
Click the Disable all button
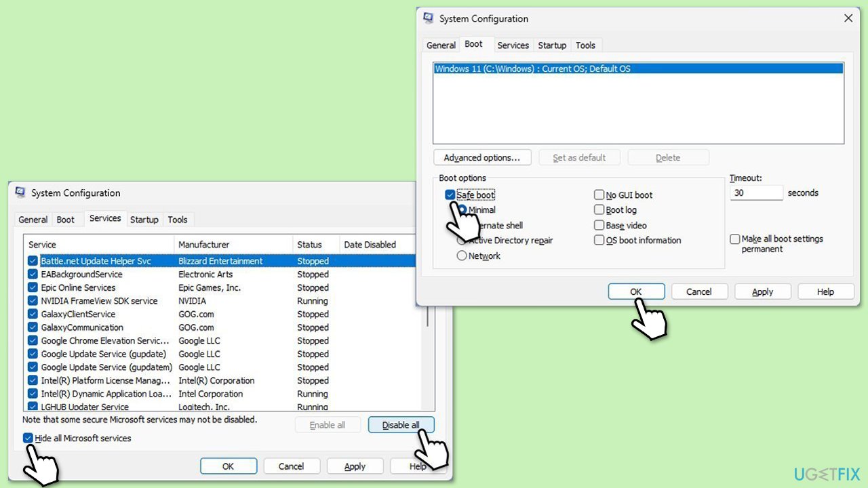click(401, 425)
